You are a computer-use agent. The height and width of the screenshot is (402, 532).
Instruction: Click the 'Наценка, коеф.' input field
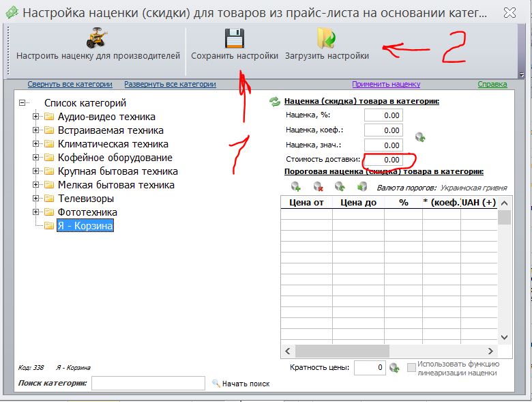pyautogui.click(x=383, y=130)
